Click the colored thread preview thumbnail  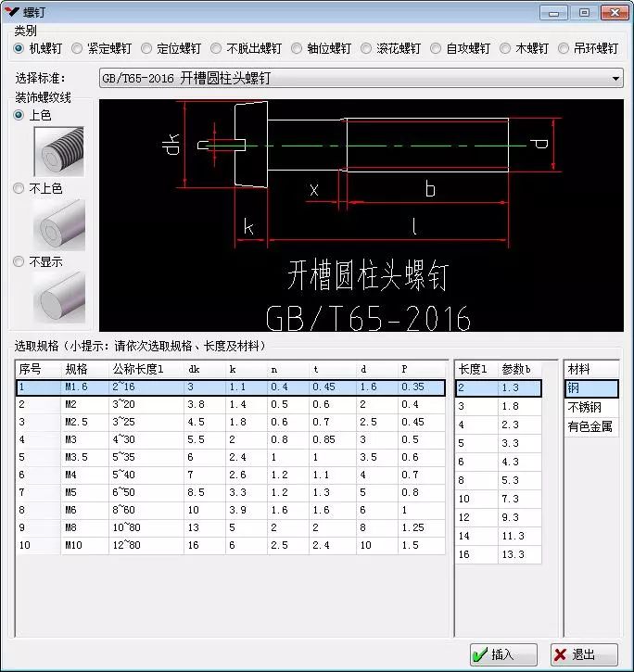59,151
